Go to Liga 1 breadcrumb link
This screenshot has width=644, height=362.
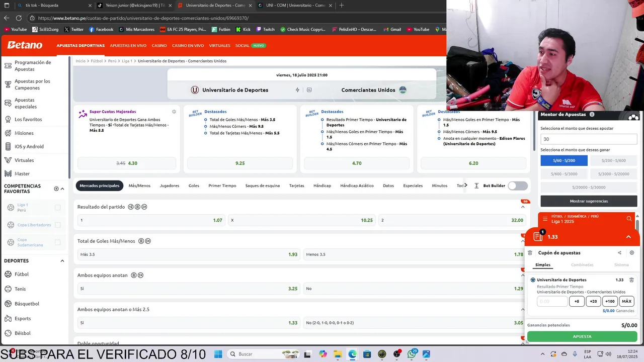tap(127, 61)
